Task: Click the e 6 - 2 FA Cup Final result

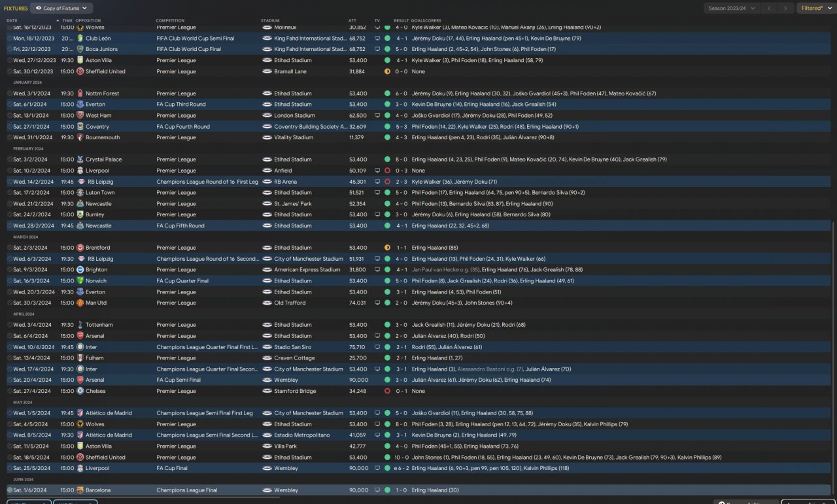Action: 401,468
